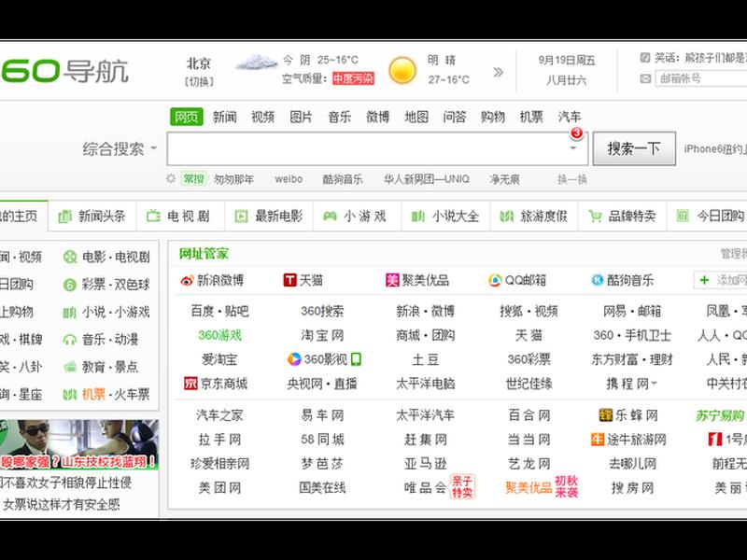This screenshot has width=747, height=560.
Task: Click the sunny weather icon for tomorrow
Action: 402,71
